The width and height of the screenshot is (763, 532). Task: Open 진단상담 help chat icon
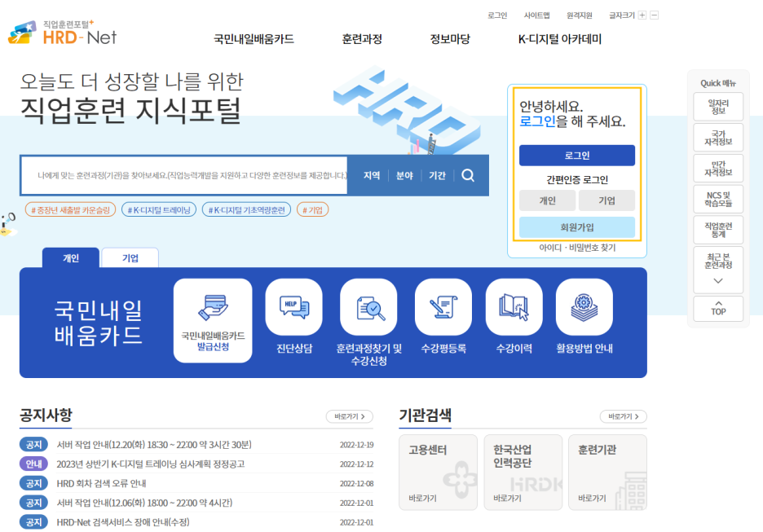(x=294, y=307)
